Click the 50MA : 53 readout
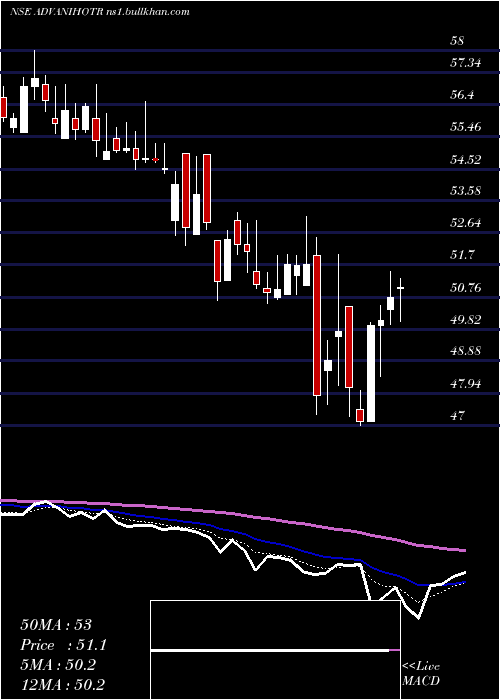Image resolution: width=500 pixels, height=700 pixels. point(56,625)
